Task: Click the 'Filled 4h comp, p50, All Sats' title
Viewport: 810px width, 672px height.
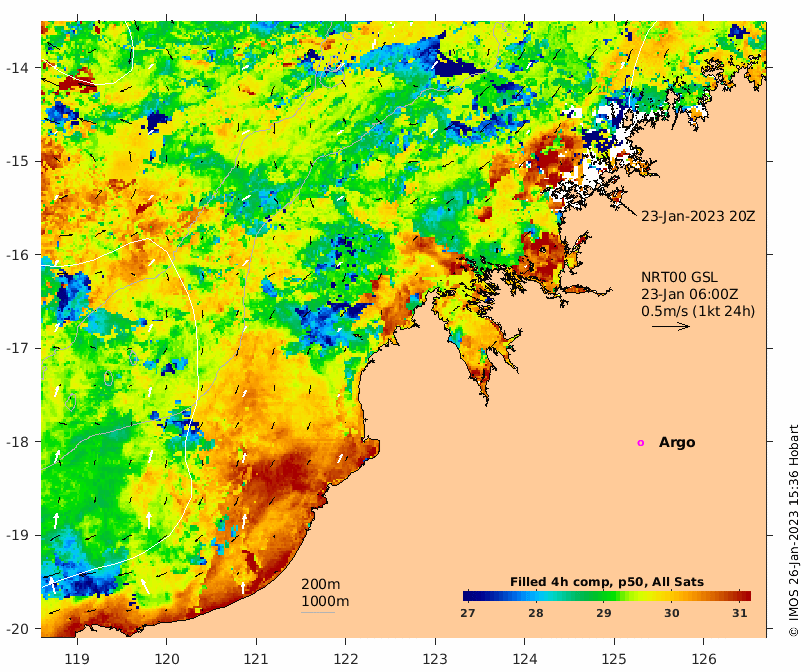Action: (x=607, y=582)
